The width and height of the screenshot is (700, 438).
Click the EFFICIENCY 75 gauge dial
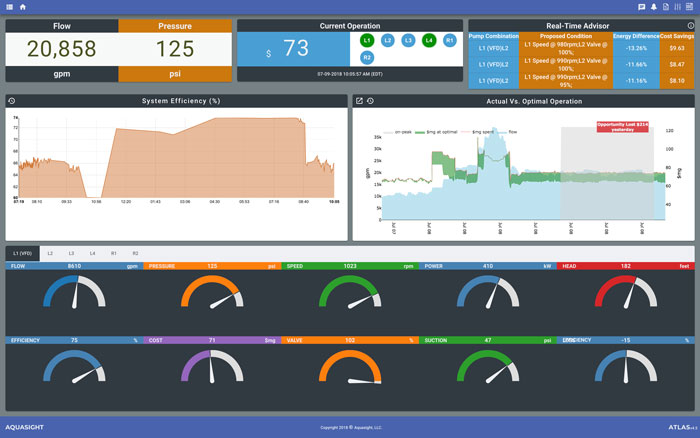pyautogui.click(x=74, y=366)
